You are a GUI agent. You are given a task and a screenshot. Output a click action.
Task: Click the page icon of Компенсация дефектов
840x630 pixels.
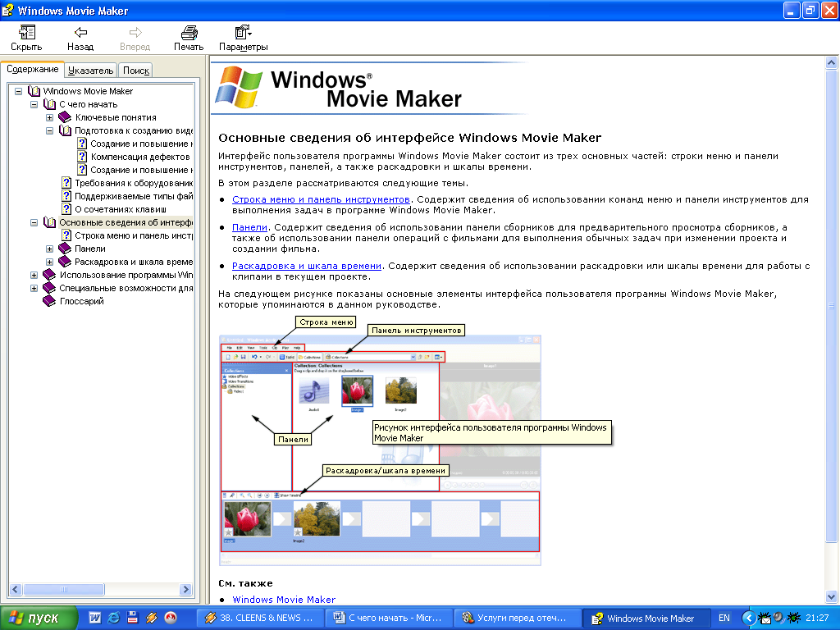82,157
